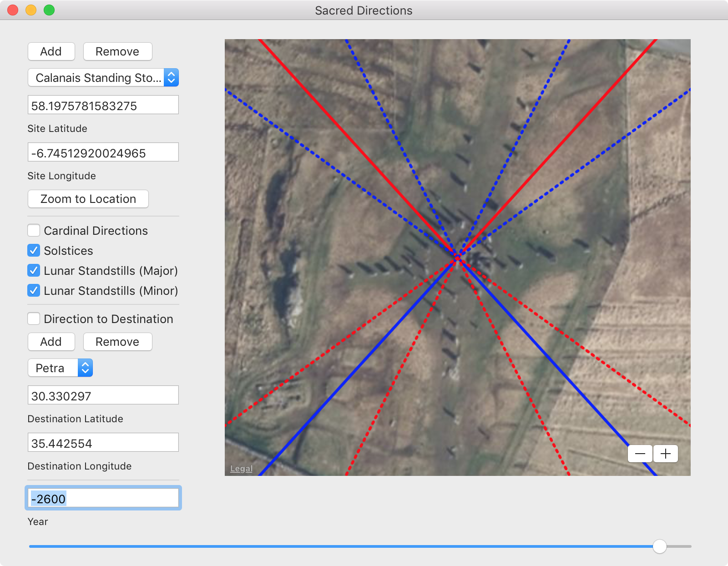The width and height of the screenshot is (728, 566).
Task: Toggle Lunar Standstills (Minor) checkbox
Action: pos(34,291)
